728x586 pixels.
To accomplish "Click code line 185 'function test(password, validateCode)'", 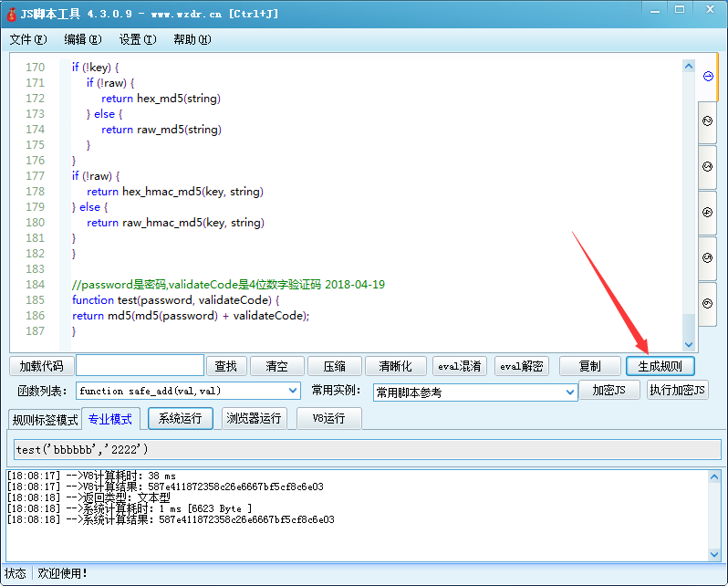I will pyautogui.click(x=175, y=300).
